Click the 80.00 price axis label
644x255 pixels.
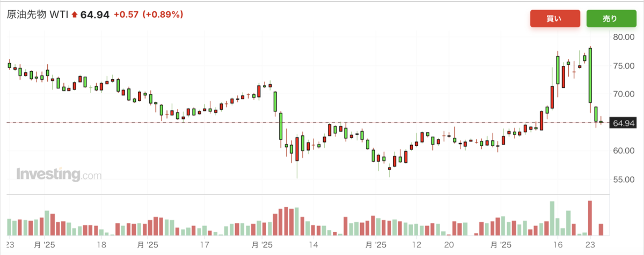(624, 37)
